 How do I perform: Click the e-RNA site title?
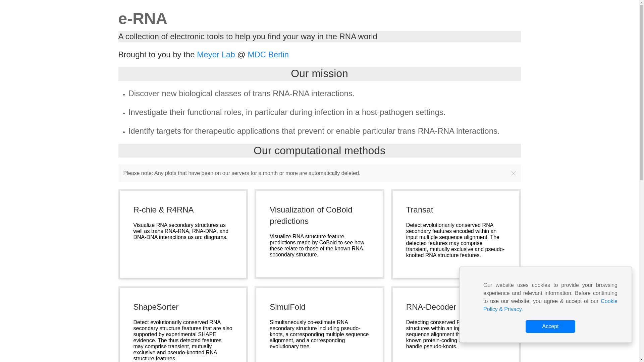(x=143, y=18)
